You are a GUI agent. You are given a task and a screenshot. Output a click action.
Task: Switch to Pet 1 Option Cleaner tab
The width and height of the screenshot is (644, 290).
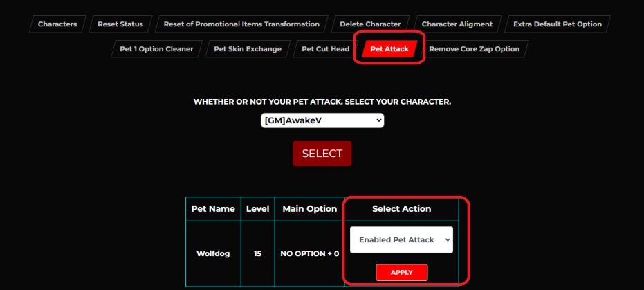point(156,49)
